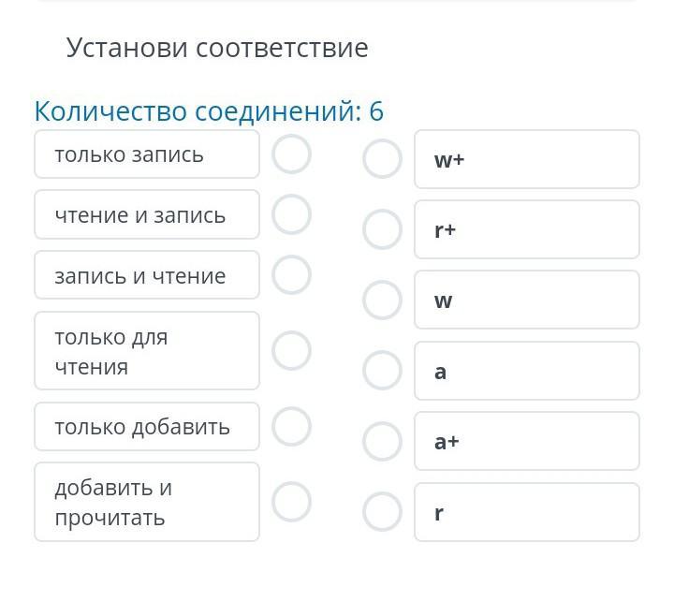Screen dimensions: 674x616
Task: Click the 'r+' mode box
Action: point(527,229)
